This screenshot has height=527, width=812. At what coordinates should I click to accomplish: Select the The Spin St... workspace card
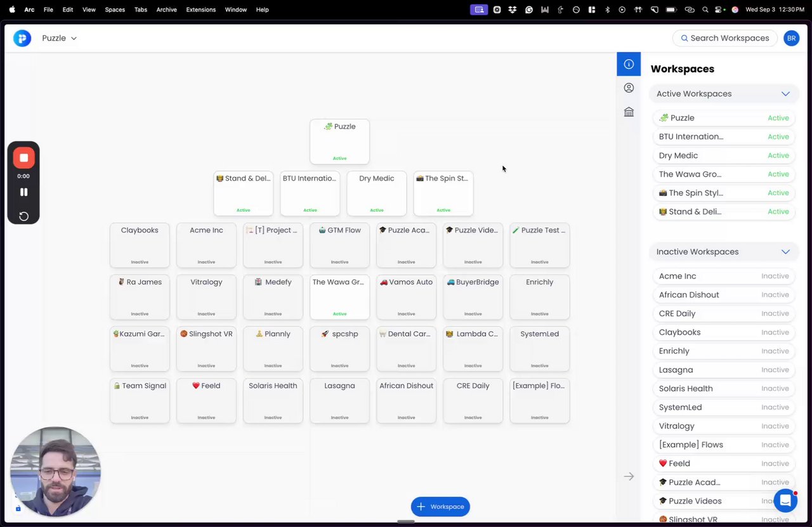[443, 193]
